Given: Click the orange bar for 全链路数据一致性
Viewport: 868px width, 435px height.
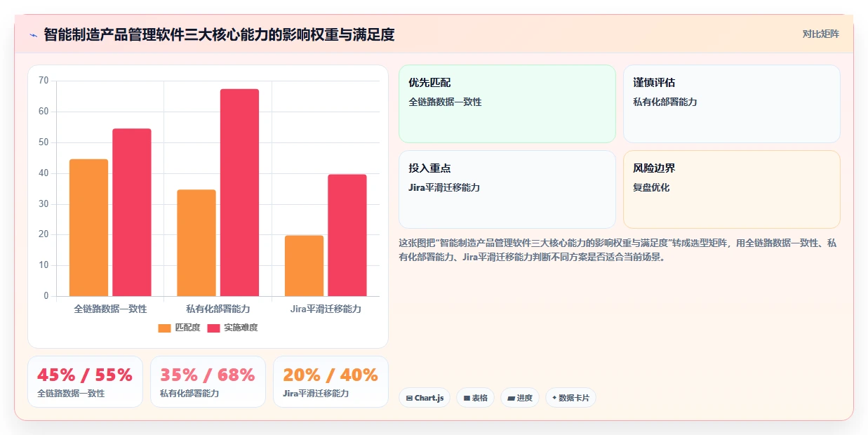Looking at the screenshot, I should [x=89, y=228].
